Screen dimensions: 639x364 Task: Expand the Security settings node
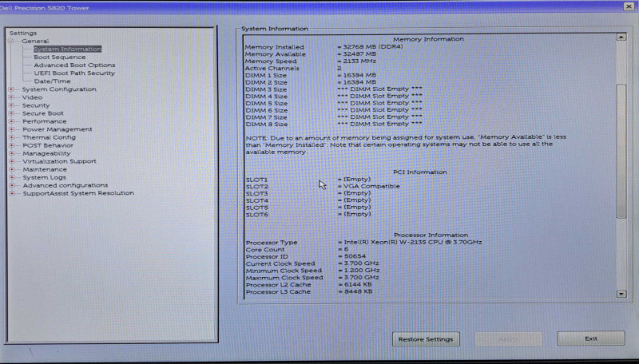pyautogui.click(x=11, y=105)
